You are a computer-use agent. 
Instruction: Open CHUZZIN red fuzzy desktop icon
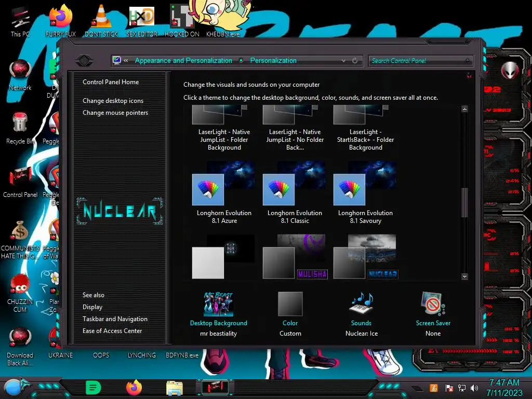click(x=20, y=293)
